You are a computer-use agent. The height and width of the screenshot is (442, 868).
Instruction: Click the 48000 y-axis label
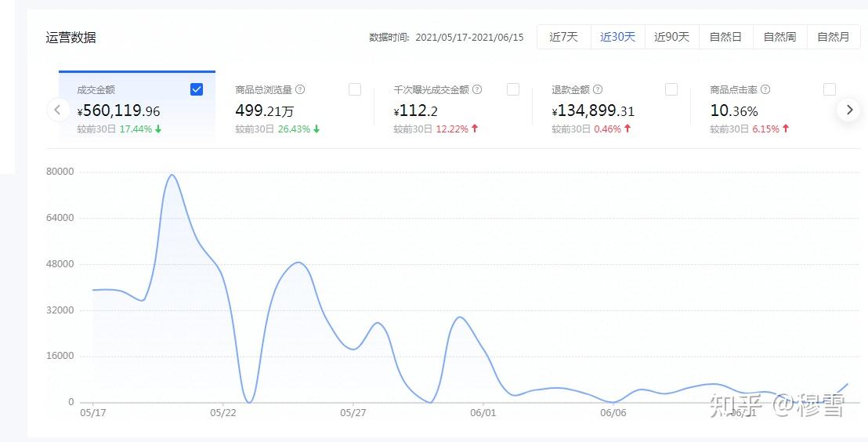(x=60, y=263)
